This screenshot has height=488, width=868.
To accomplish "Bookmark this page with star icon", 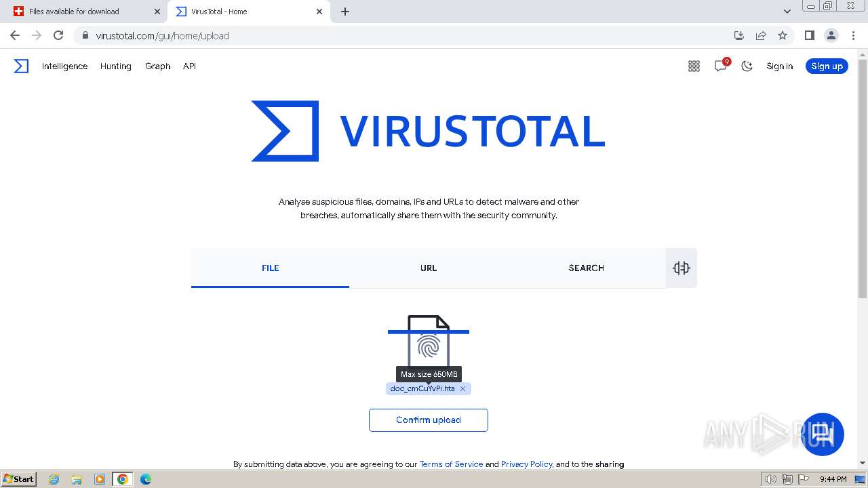I will 783,35.
